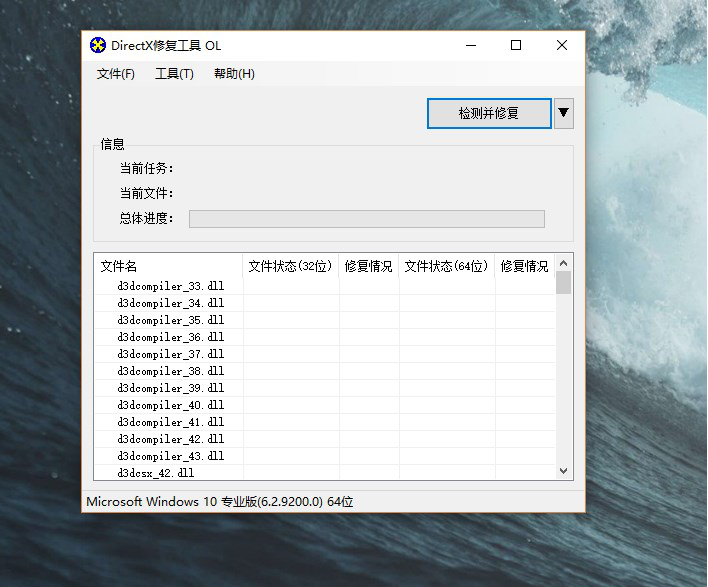Click the 文件状态(64位) column header
Image resolution: width=708 pixels, height=587 pixels.
point(446,266)
